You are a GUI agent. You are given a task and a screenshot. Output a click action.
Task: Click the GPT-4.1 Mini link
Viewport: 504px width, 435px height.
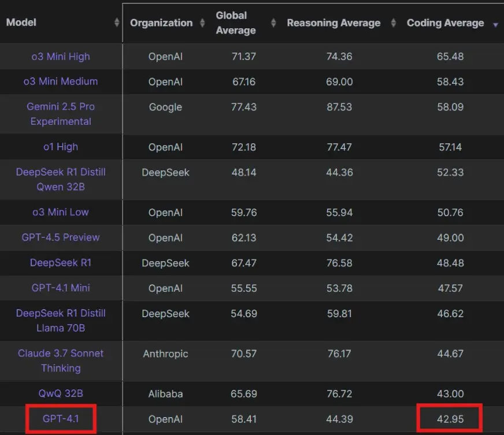(x=61, y=288)
